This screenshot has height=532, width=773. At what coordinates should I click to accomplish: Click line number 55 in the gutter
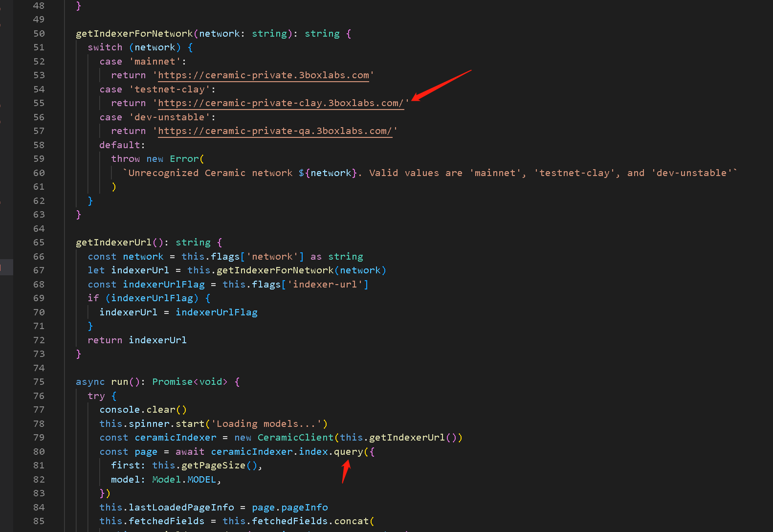[39, 103]
